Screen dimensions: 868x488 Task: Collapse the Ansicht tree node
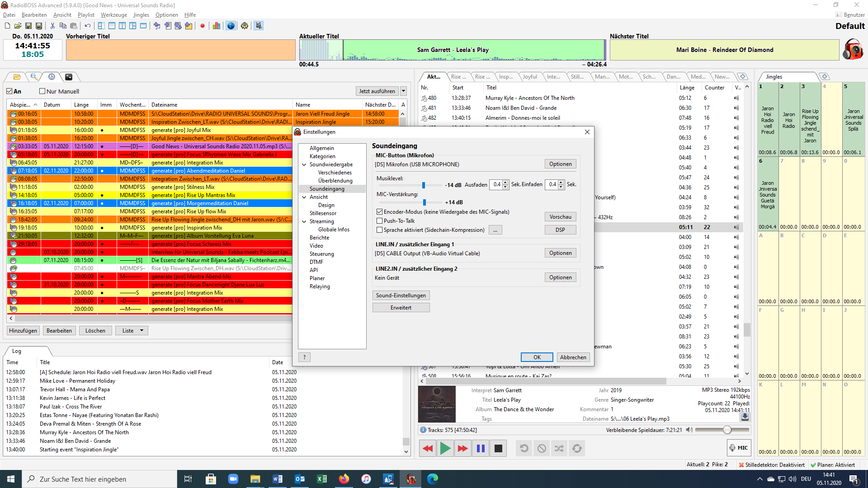[x=304, y=197]
